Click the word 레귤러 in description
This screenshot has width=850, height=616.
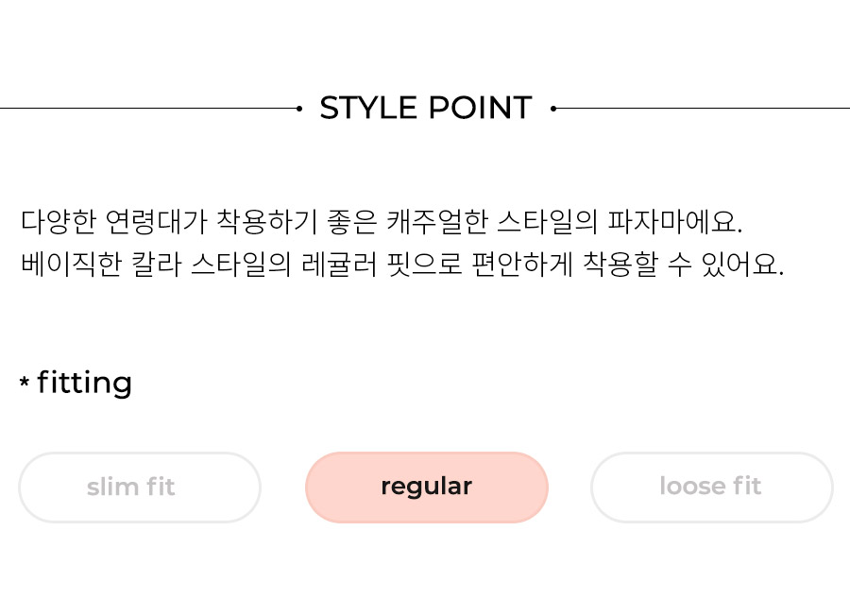339,265
